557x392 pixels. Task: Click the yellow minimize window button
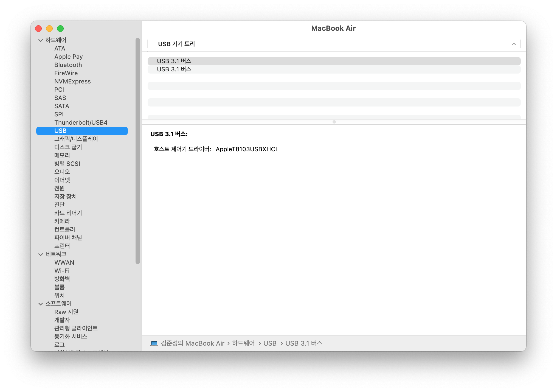(x=49, y=29)
